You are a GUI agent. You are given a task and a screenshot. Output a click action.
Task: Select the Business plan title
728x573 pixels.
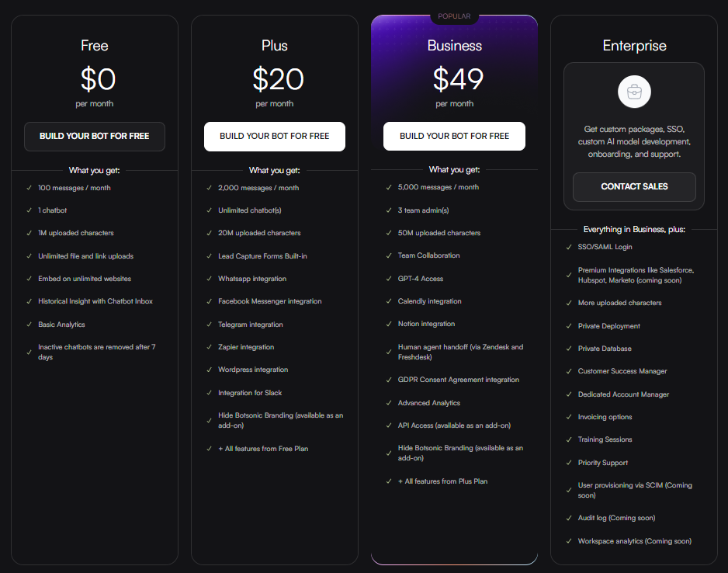(454, 46)
